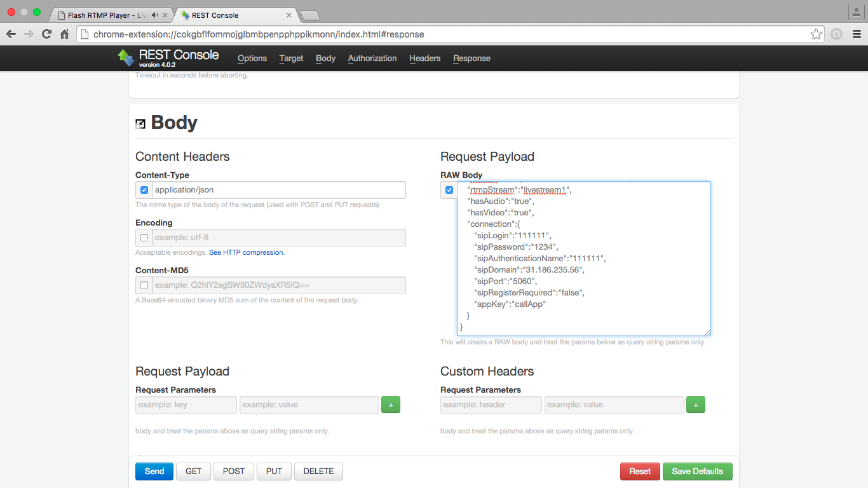Click the DELETE button
The image size is (868, 488).
click(318, 471)
